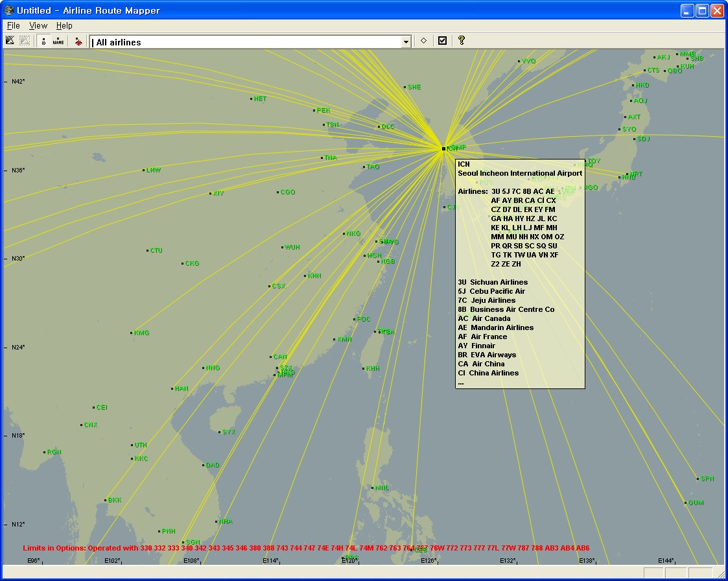The width and height of the screenshot is (728, 581).
Task: Click the diamond-shaped toolbar icon
Action: coord(423,40)
